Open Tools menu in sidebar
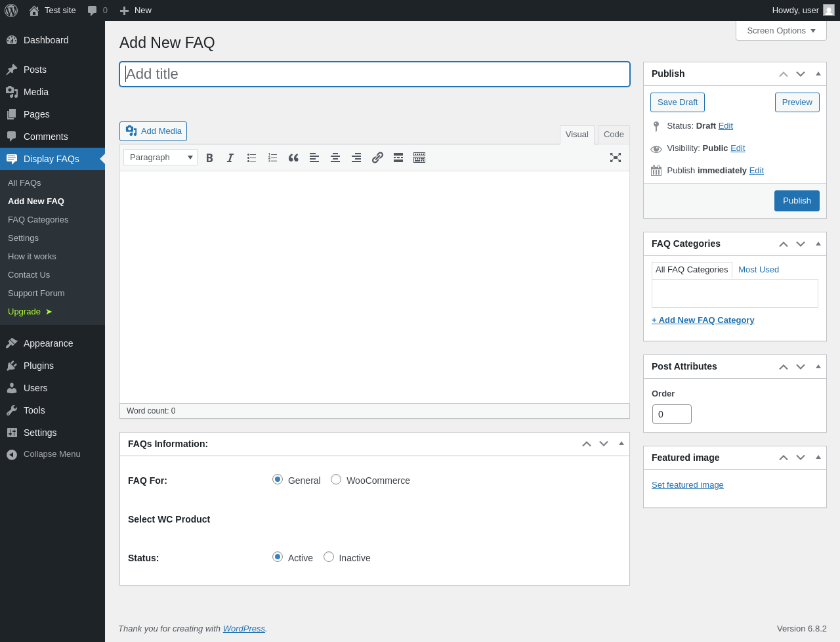 coord(52,410)
